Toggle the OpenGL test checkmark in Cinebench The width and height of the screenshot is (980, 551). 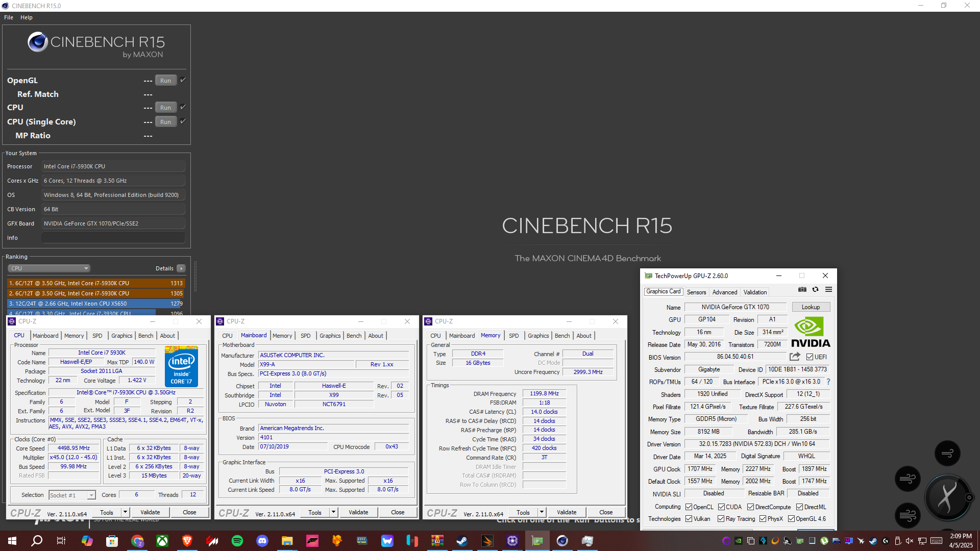click(183, 80)
